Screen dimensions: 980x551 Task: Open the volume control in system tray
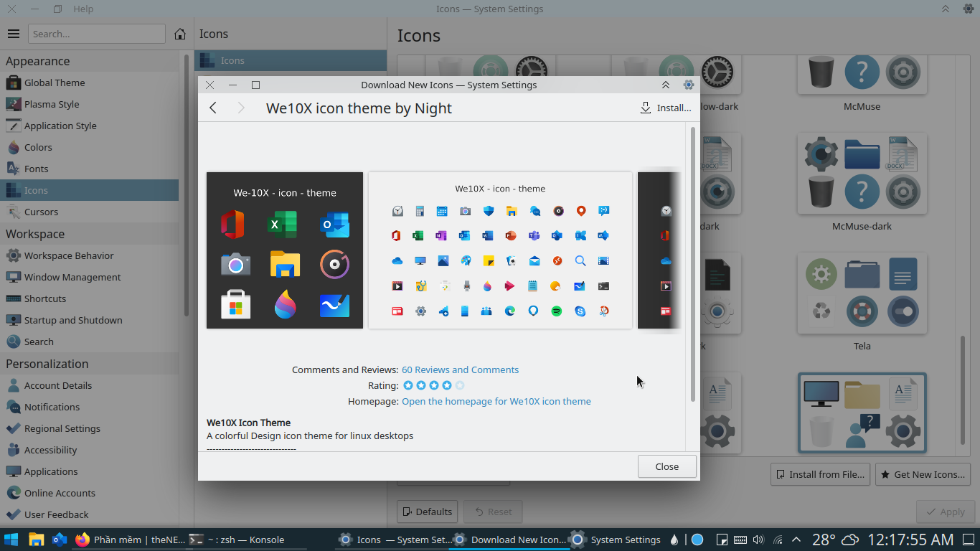[759, 540]
